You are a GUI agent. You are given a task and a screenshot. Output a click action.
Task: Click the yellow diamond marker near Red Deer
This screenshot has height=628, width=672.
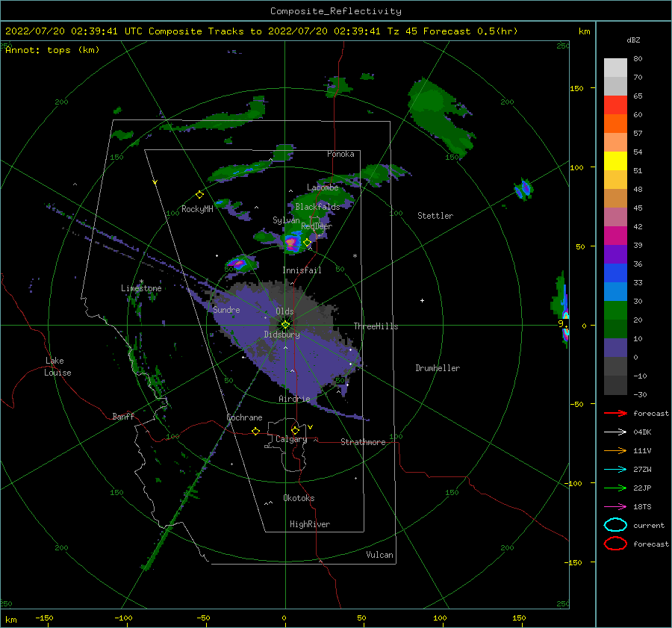click(x=307, y=243)
